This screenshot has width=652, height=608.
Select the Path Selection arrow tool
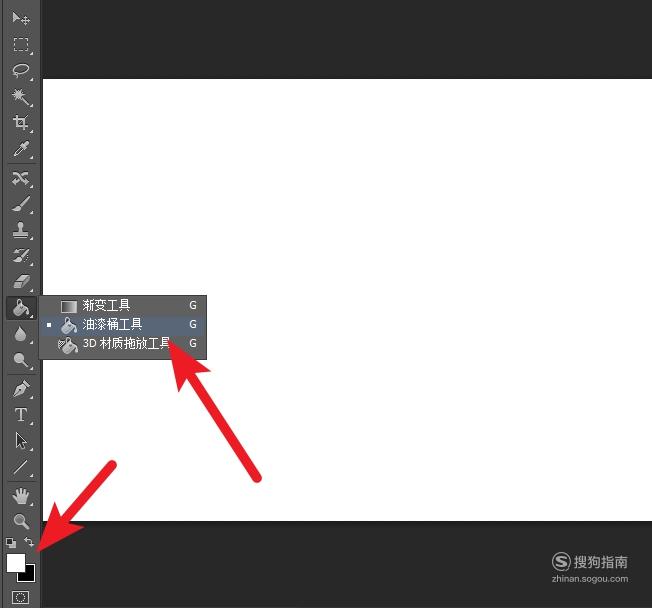pyautogui.click(x=21, y=441)
